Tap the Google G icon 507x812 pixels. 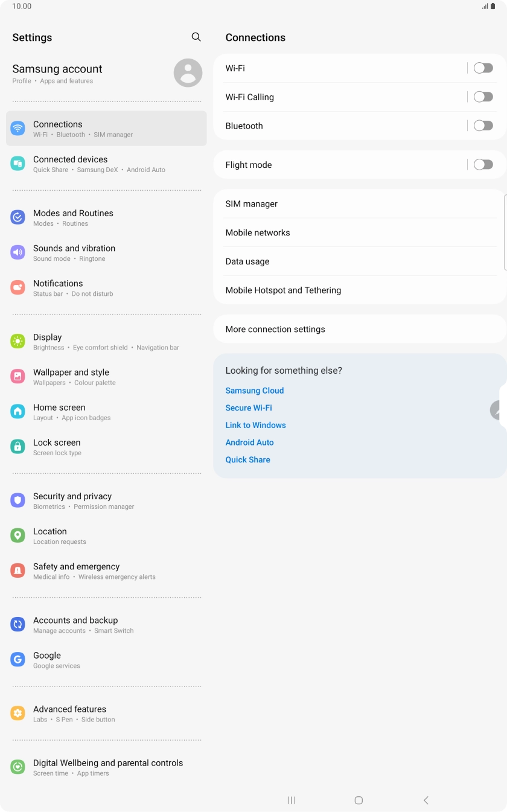(18, 659)
